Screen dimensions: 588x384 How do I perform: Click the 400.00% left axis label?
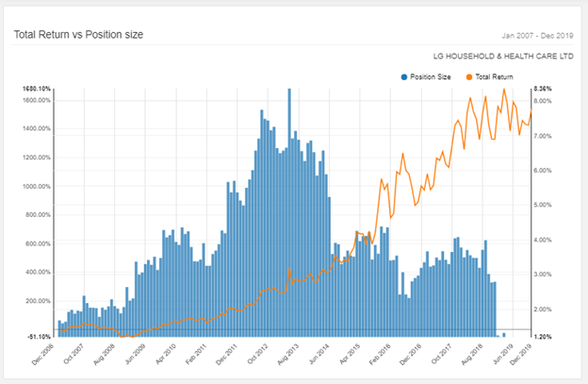click(x=38, y=272)
